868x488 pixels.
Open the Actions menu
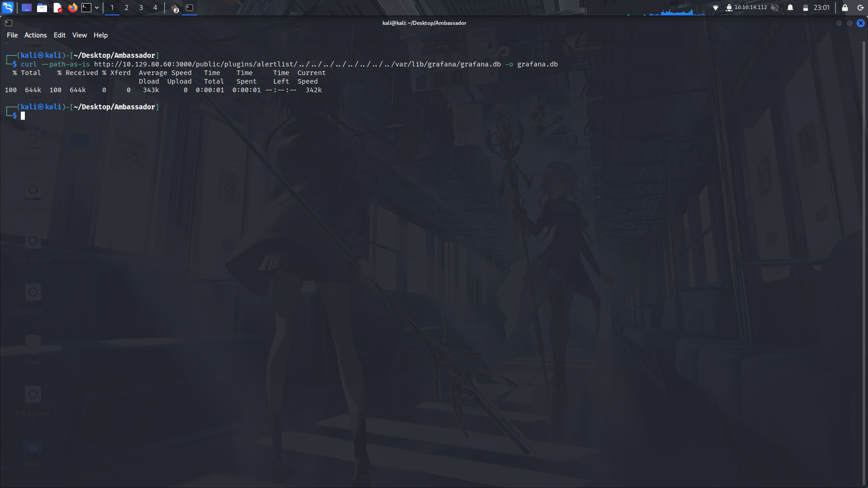click(x=35, y=35)
